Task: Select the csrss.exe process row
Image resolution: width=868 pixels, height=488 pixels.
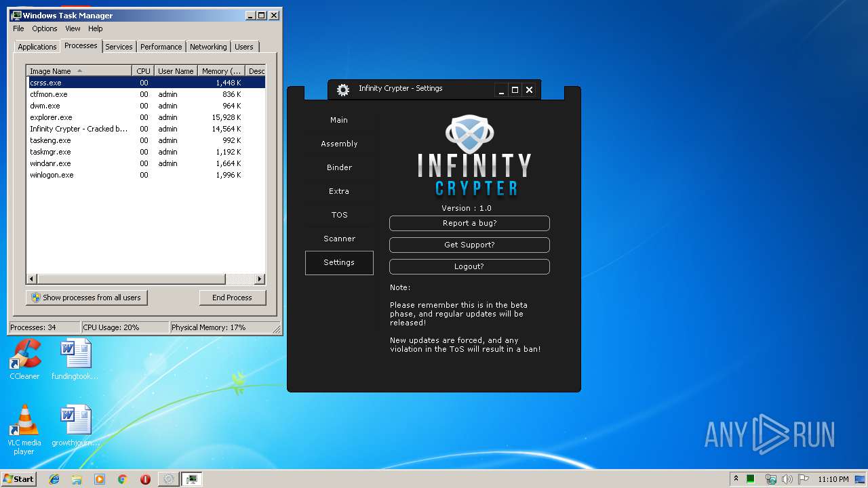Action: point(146,83)
